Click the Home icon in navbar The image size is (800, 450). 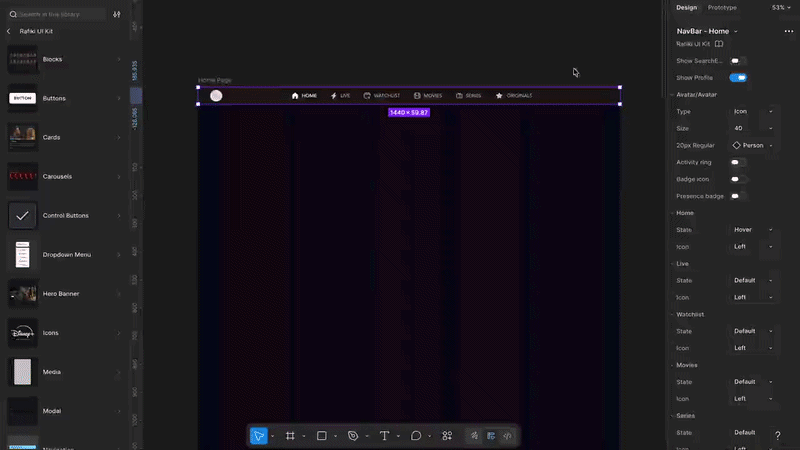295,95
